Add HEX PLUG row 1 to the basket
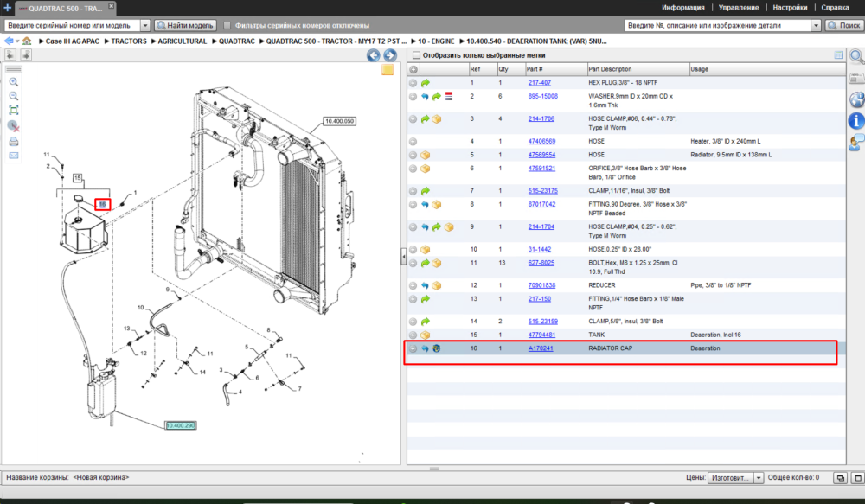The width and height of the screenshot is (865, 504). click(413, 83)
